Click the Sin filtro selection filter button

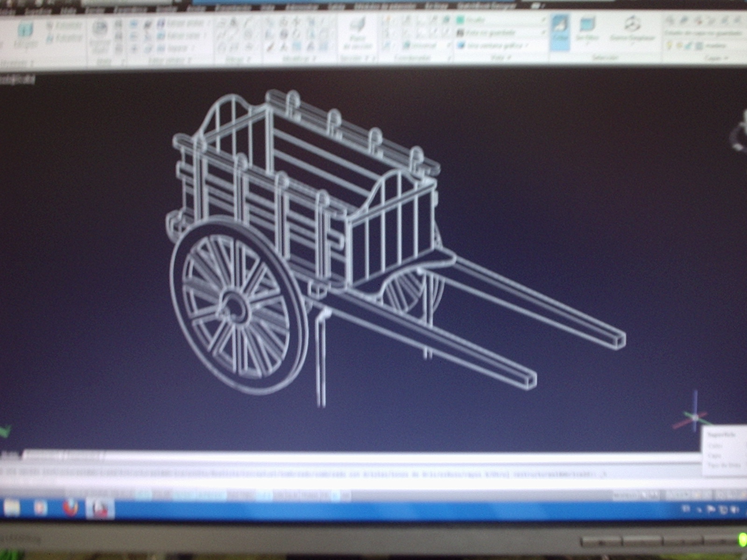(587, 30)
